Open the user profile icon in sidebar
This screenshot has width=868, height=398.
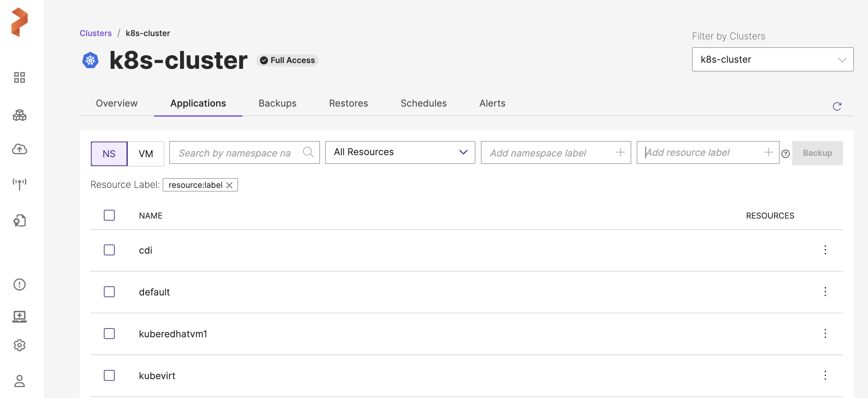(x=20, y=381)
